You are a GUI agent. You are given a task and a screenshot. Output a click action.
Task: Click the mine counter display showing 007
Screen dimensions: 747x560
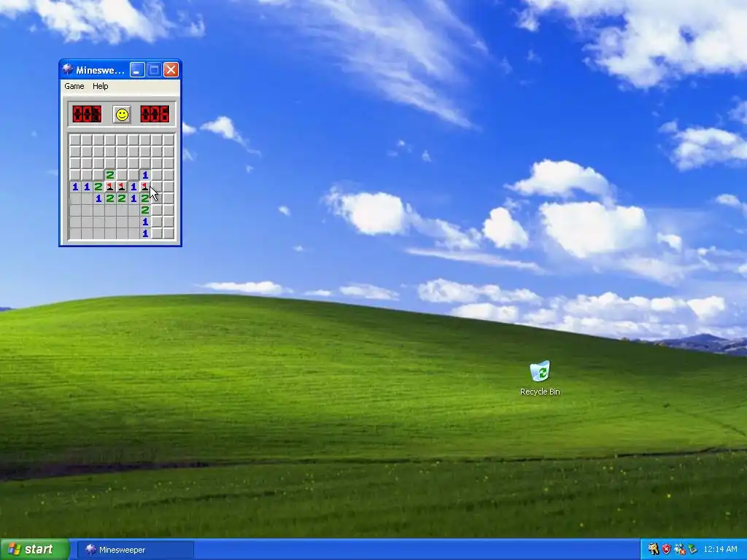click(x=87, y=114)
